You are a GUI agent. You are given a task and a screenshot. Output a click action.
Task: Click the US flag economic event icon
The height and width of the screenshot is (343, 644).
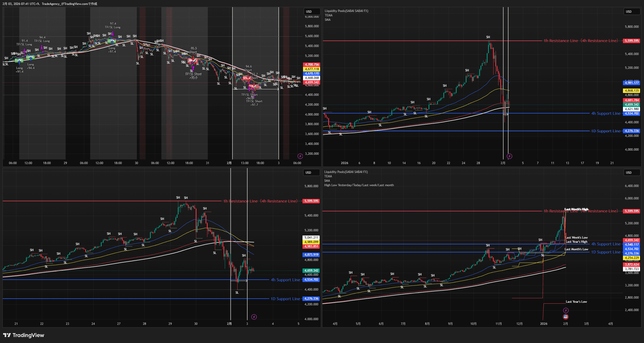(566, 317)
